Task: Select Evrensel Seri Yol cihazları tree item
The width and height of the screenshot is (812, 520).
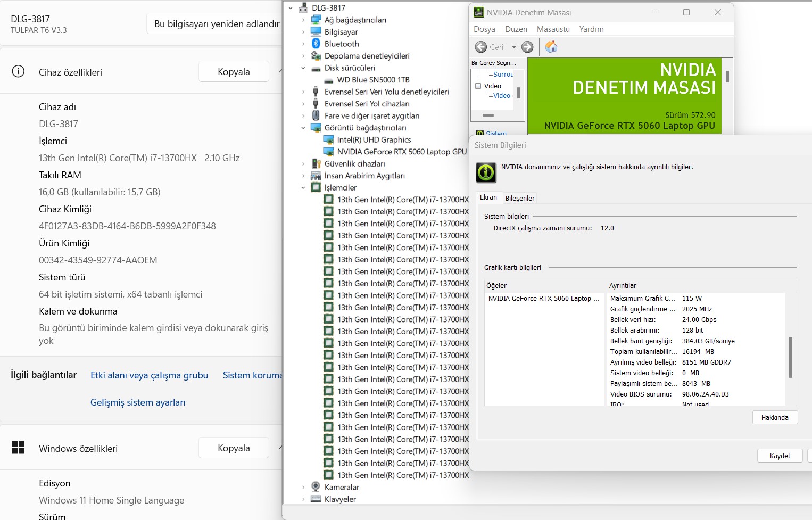Action: coord(367,104)
